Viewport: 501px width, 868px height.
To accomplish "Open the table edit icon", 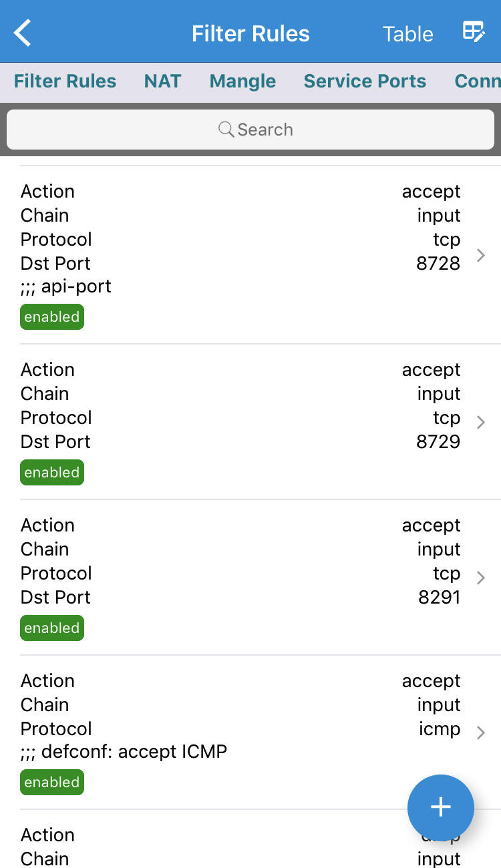I will point(474,32).
